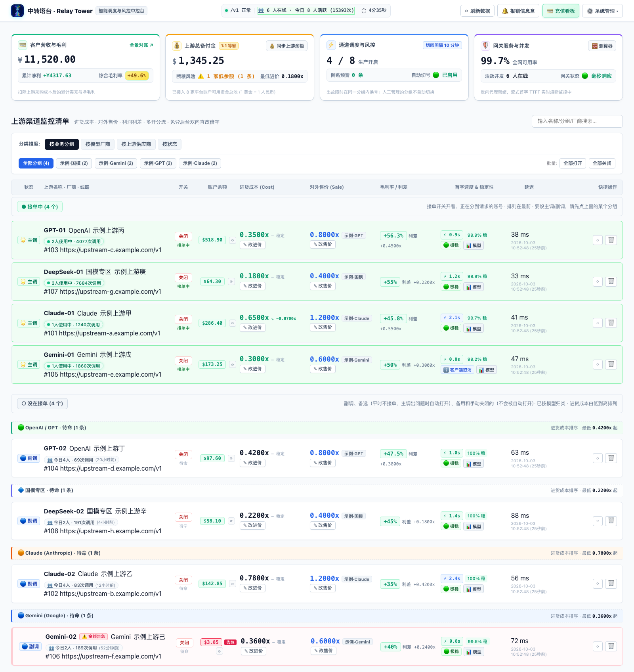This screenshot has width=634, height=672.
Task: Click 全部打开 batch button
Action: (573, 163)
